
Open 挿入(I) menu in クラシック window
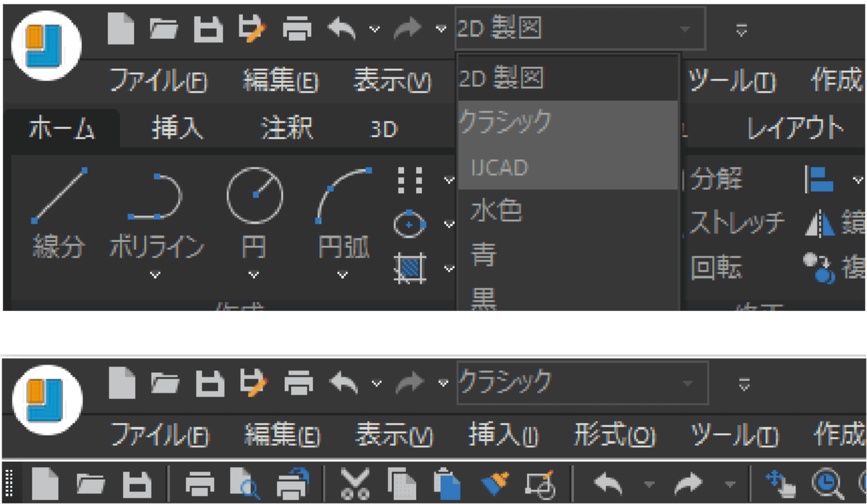coord(503,435)
